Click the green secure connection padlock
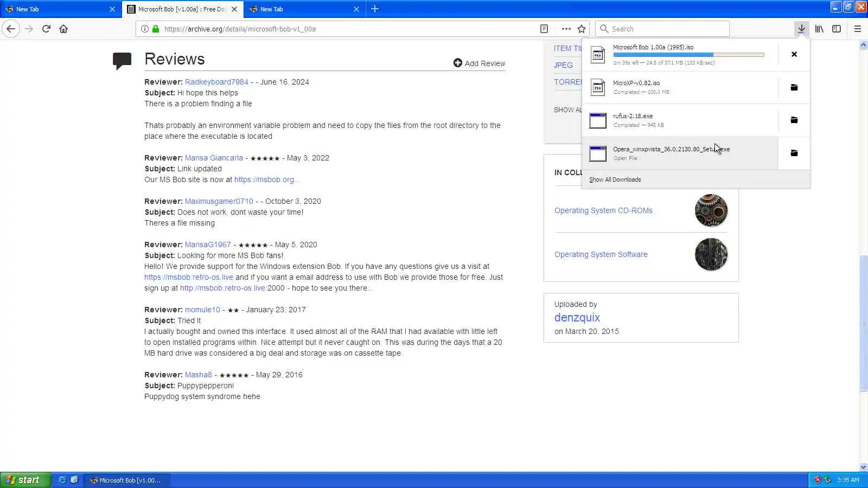This screenshot has height=488, width=868. click(156, 29)
